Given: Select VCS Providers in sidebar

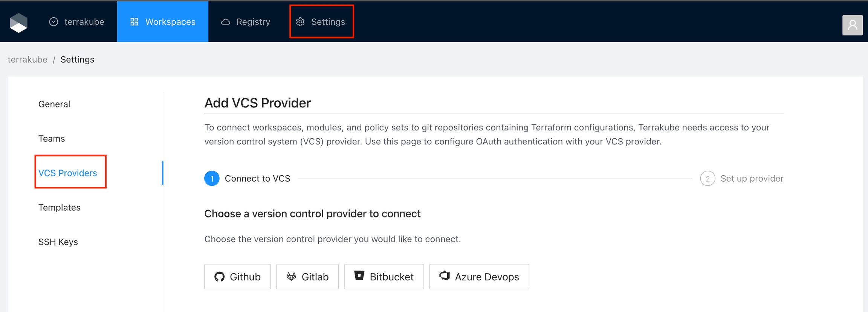Looking at the screenshot, I should coord(68,173).
